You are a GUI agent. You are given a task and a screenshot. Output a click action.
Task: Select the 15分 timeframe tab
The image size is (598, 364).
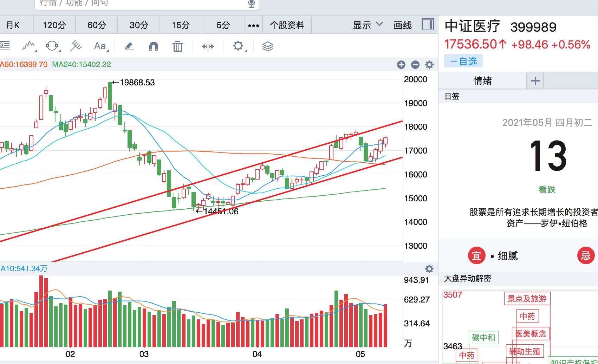coord(181,25)
